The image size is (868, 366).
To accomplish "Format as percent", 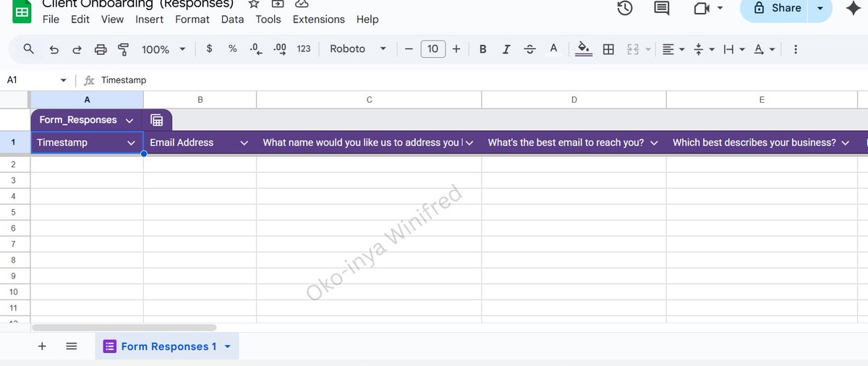I will click(233, 48).
